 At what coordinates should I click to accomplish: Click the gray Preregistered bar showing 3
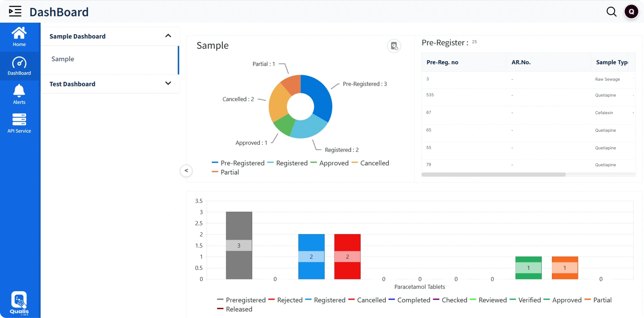tap(239, 245)
